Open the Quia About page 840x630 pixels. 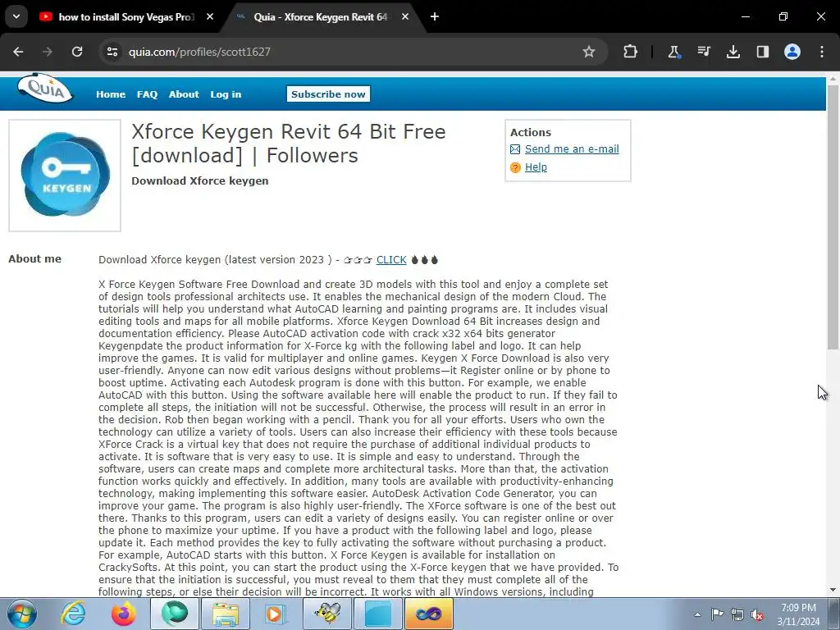(184, 94)
